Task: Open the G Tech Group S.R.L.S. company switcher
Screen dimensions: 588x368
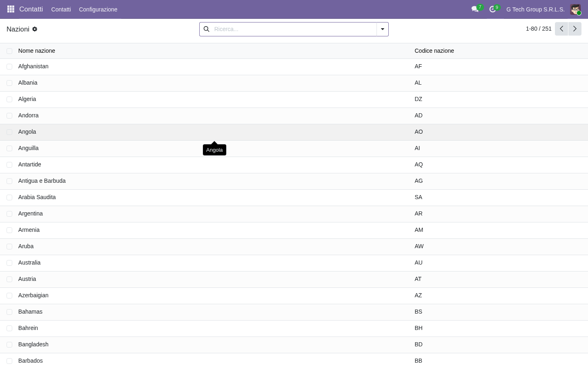Action: pos(535,9)
